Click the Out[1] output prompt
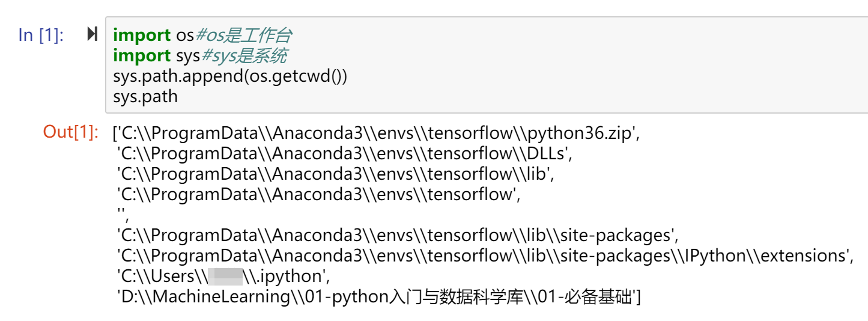868x321 pixels. point(71,132)
